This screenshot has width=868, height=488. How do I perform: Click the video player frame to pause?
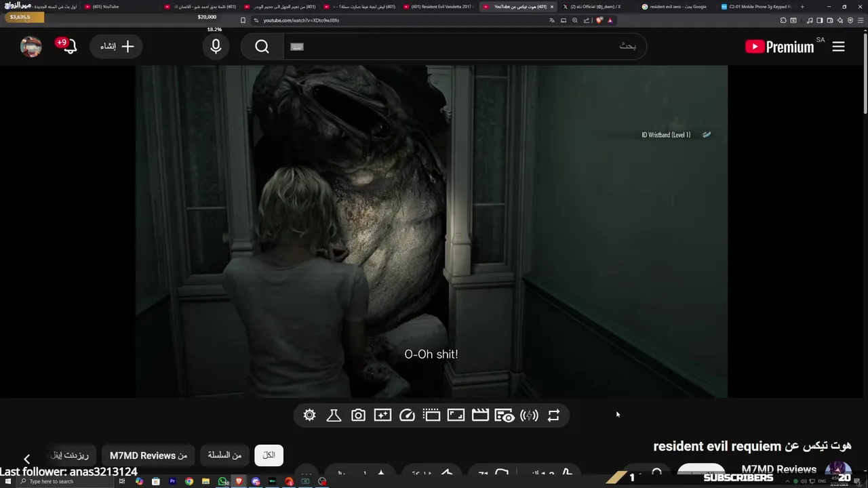coord(431,232)
